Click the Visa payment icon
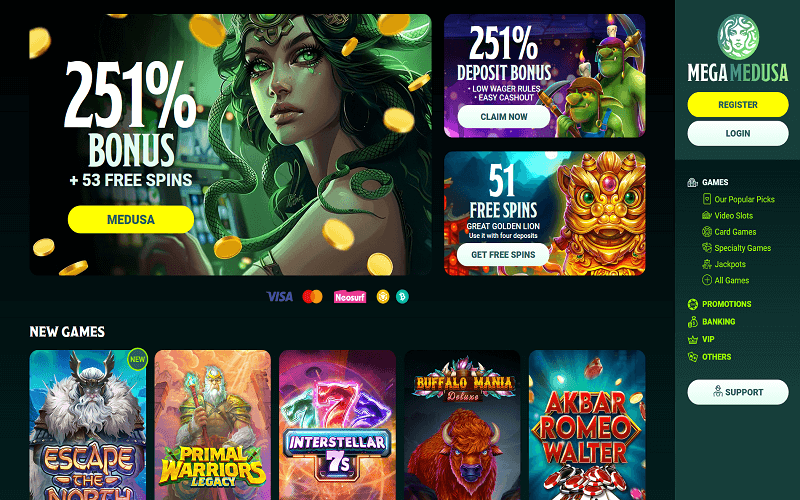This screenshot has height=500, width=800. click(280, 296)
